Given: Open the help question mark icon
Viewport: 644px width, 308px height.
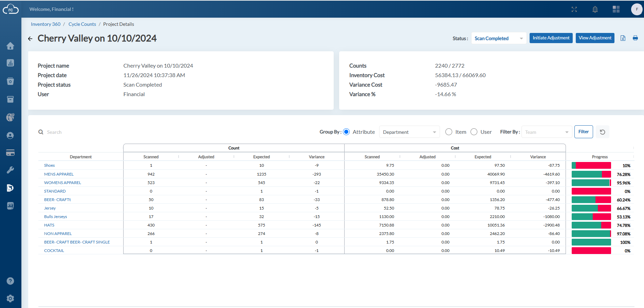Looking at the screenshot, I should (x=10, y=281).
